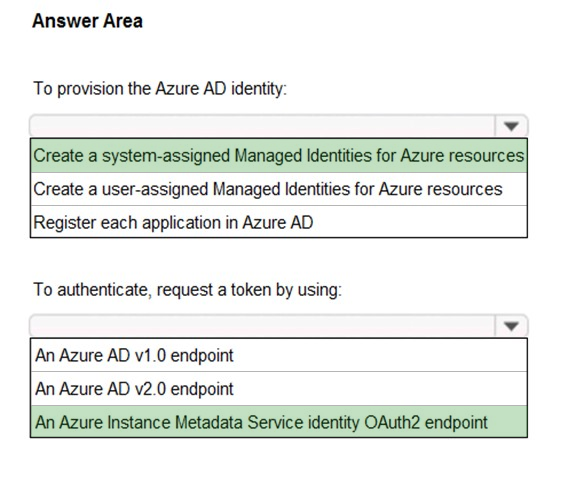Screen dimensions: 568x480
Task: Open the request token dropdown arrow
Action: pyautogui.click(x=511, y=326)
